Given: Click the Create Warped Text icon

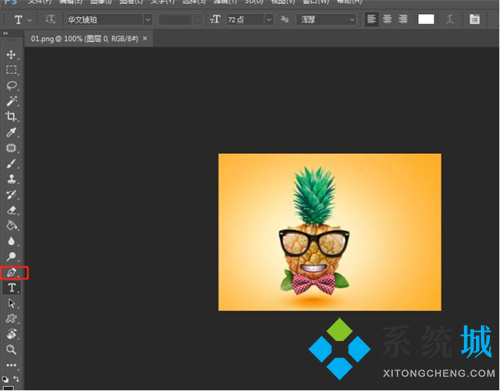Looking at the screenshot, I should [450, 19].
